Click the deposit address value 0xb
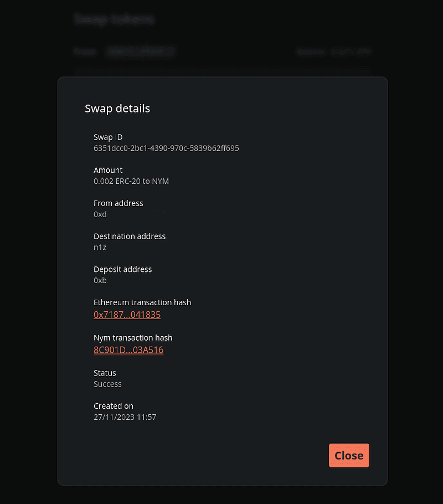443x504 pixels. [100, 280]
